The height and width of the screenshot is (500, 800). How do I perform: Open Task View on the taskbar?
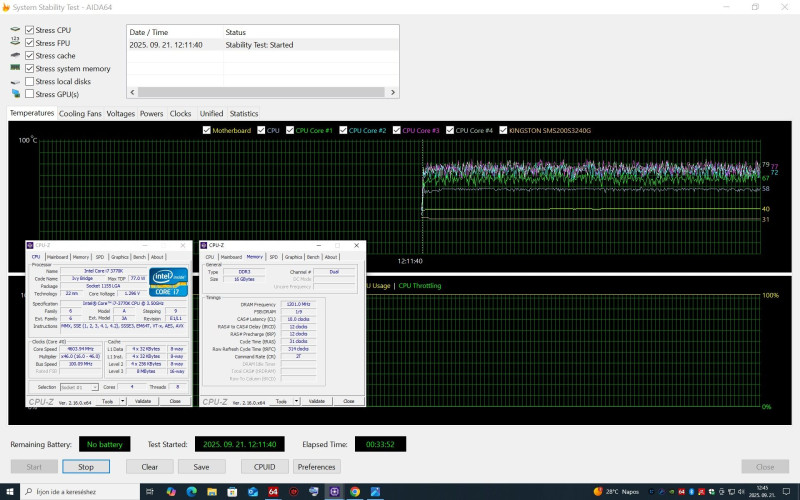click(149, 491)
